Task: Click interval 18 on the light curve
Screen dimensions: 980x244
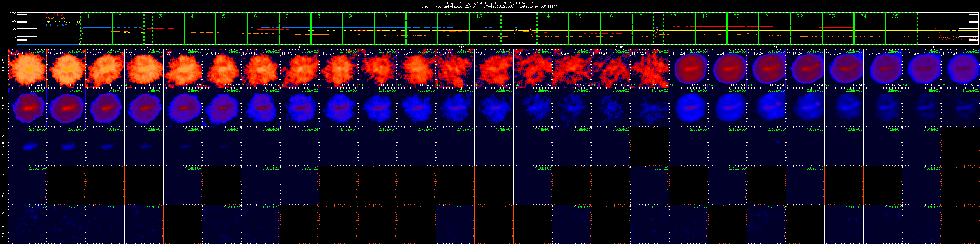Action: click(x=680, y=29)
